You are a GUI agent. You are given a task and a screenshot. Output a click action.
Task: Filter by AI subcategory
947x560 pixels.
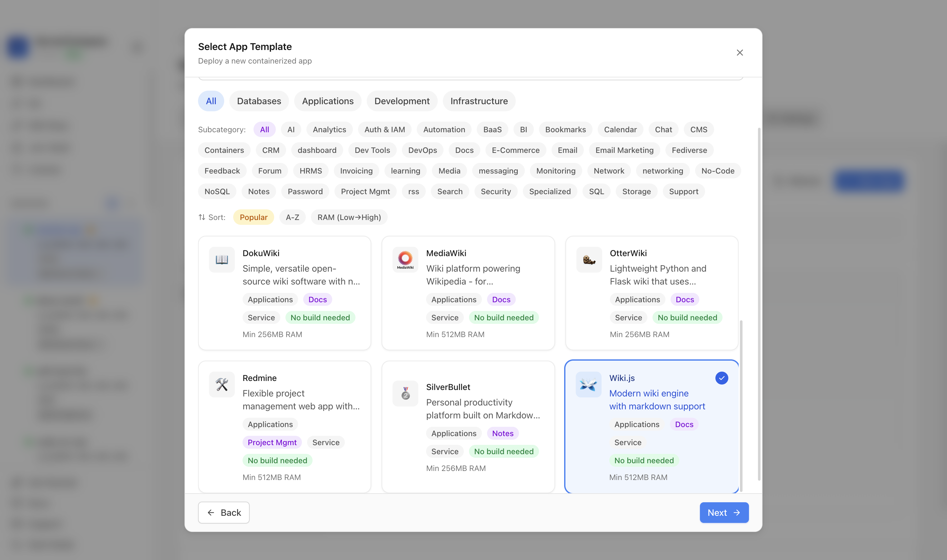(291, 129)
